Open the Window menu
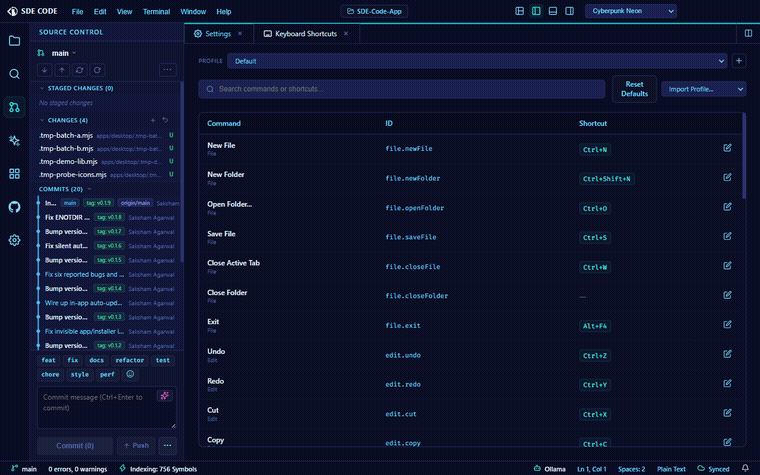 [193, 12]
